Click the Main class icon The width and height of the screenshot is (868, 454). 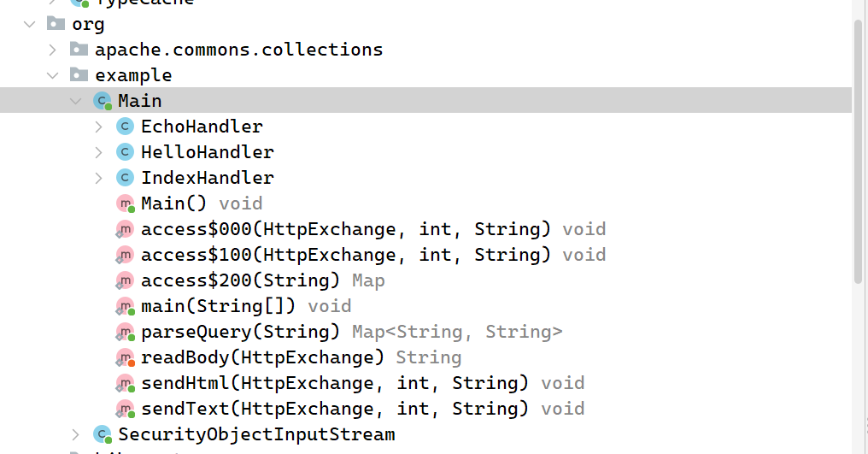point(103,101)
